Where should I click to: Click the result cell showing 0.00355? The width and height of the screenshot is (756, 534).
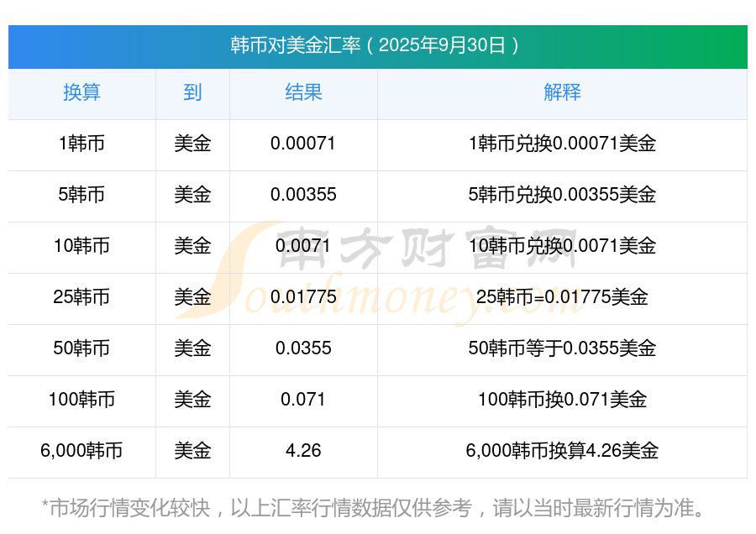click(303, 195)
